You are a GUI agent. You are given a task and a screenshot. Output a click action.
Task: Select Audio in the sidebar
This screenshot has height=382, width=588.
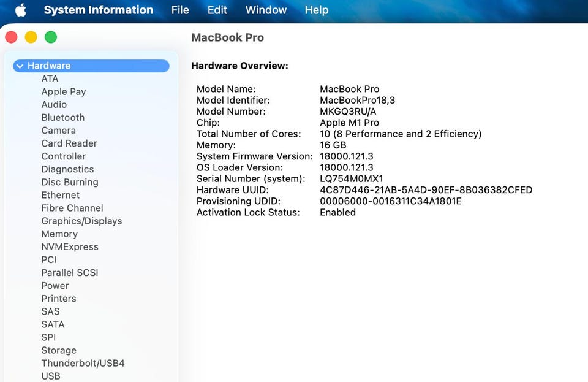tap(54, 105)
